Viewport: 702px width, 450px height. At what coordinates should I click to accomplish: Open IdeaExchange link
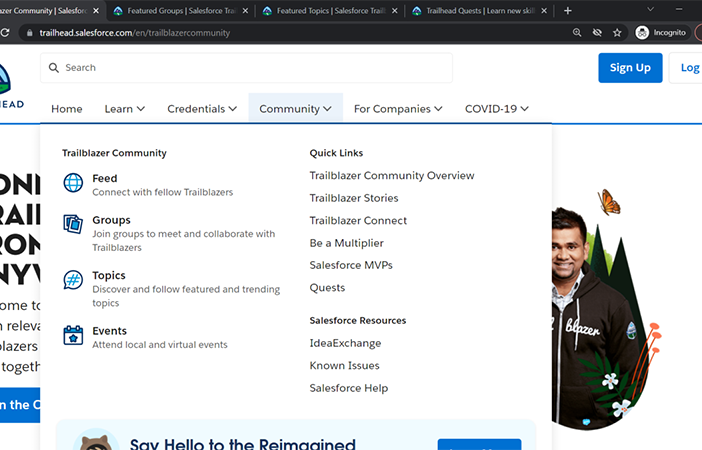tap(345, 343)
